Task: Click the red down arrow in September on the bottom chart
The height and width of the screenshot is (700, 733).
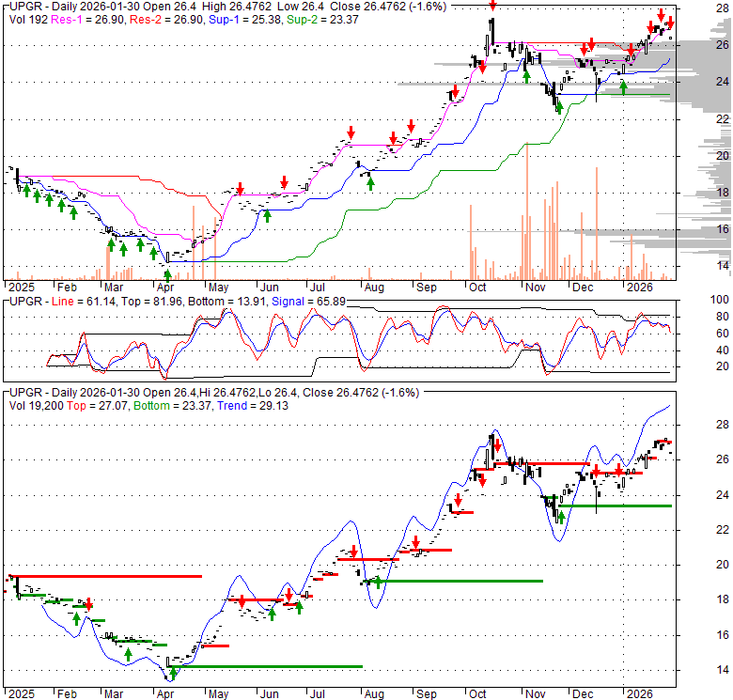Action: tap(414, 542)
